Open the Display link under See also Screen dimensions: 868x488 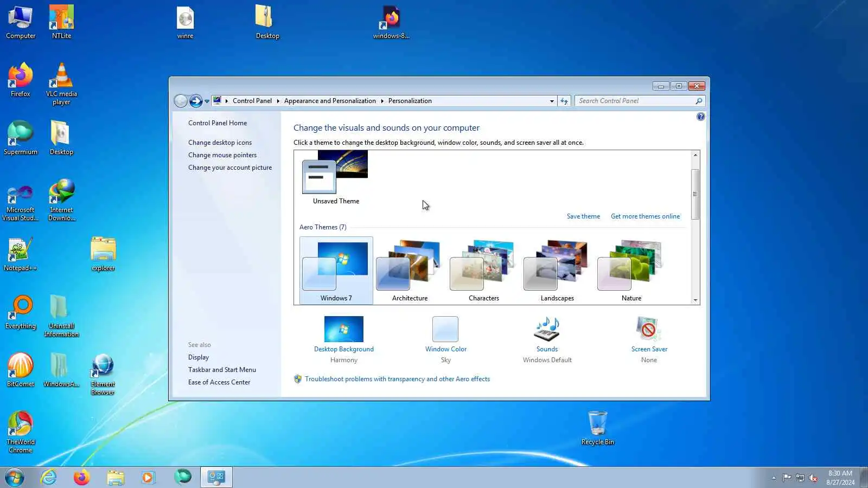pos(199,357)
